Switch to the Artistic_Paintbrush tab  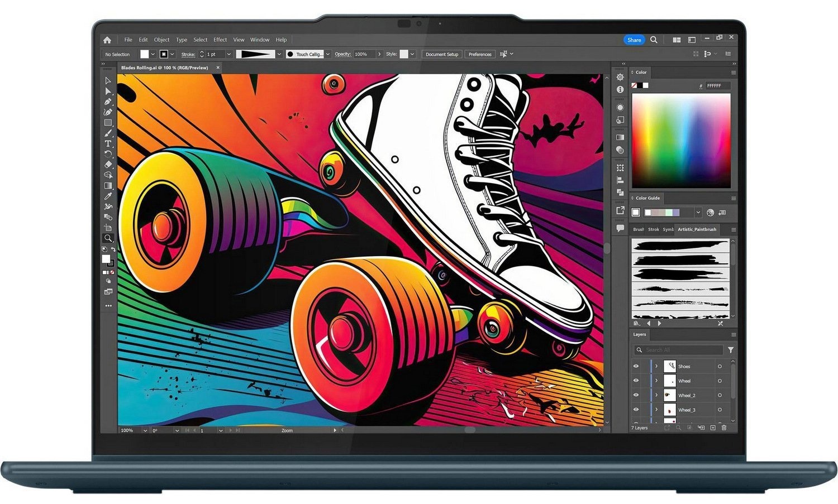pos(697,229)
